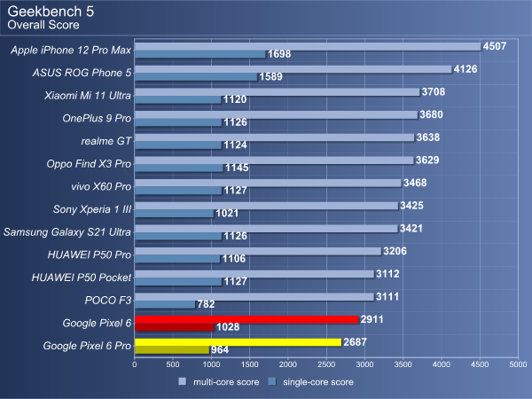Click the multi-core score legend swatch

coord(182,381)
